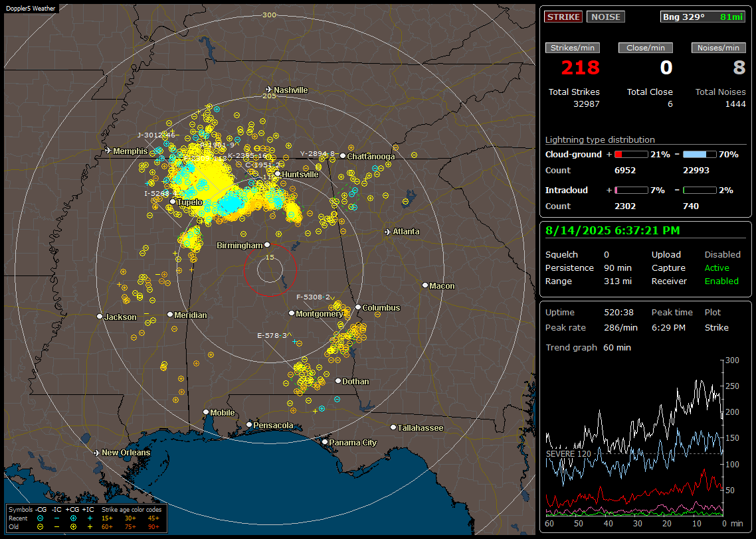Screen dimensions: 756x539
Task: Click the 300 mile range ring label
Action: [x=269, y=15]
